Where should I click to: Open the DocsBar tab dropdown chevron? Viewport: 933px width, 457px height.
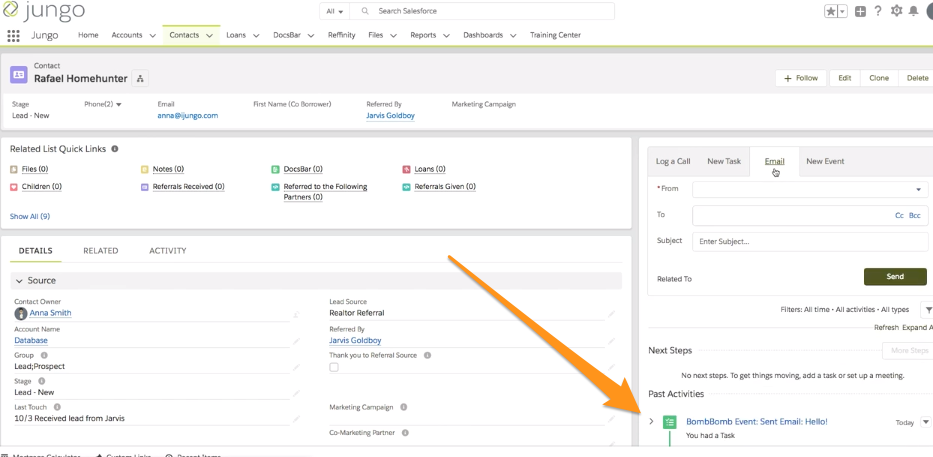[x=311, y=36]
